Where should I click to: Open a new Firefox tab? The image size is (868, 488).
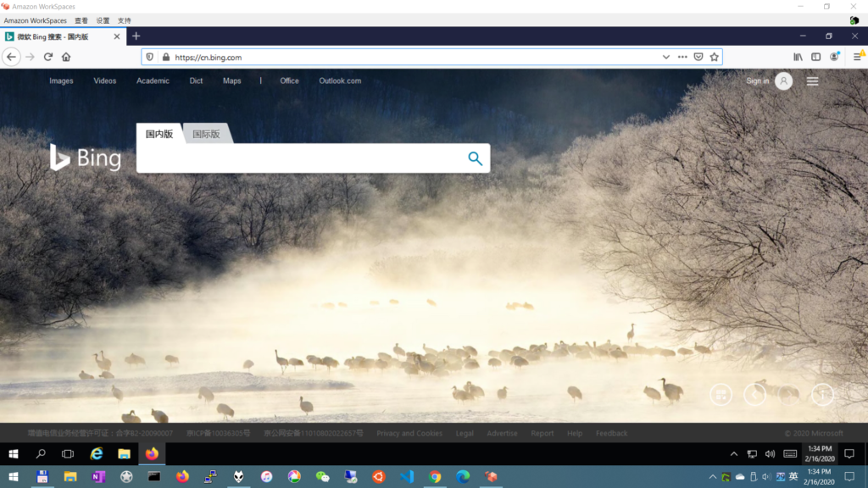[136, 36]
